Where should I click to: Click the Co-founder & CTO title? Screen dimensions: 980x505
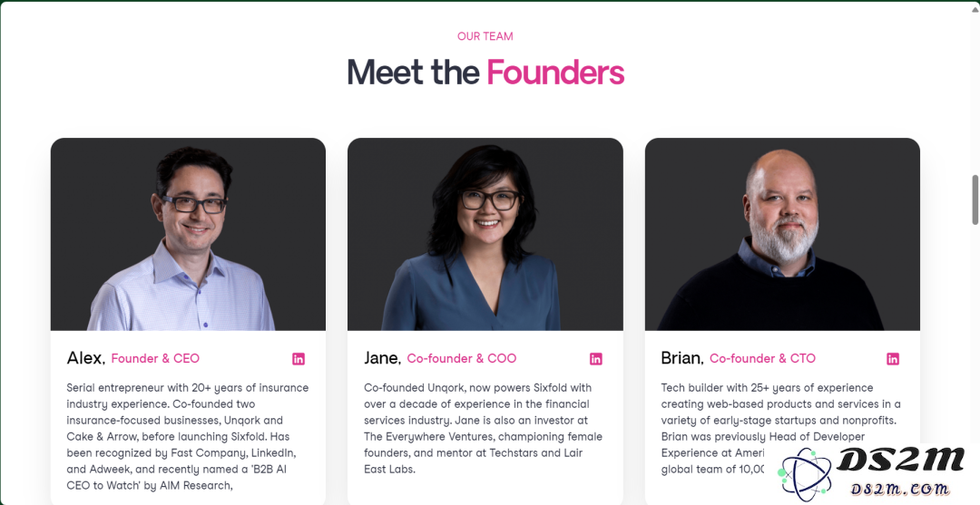[762, 358]
